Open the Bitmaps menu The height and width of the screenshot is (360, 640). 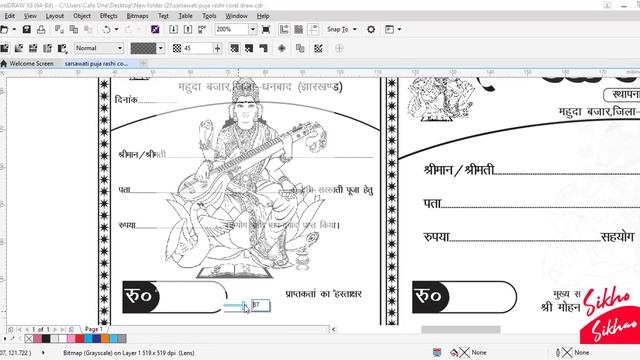(137, 16)
